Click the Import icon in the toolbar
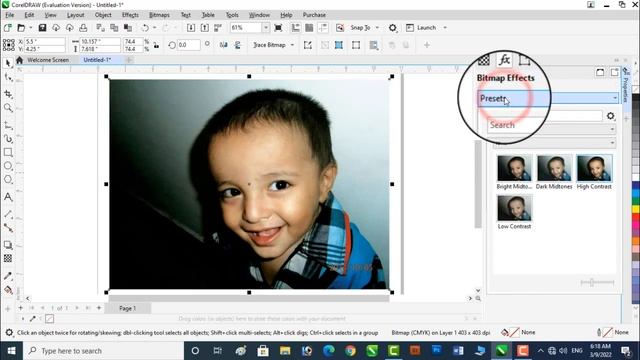 [x=191, y=28]
